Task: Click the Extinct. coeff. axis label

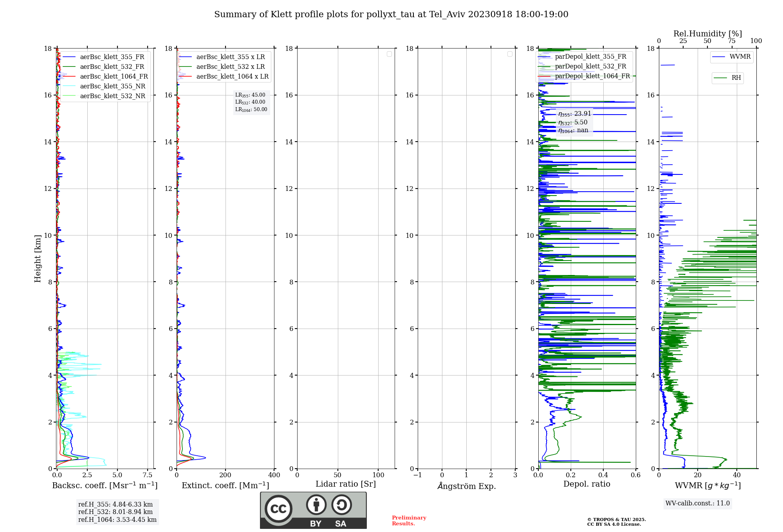Action: pyautogui.click(x=226, y=485)
